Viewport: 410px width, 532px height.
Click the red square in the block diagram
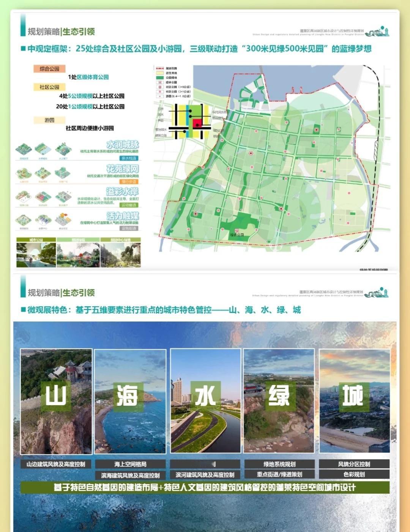click(197, 124)
